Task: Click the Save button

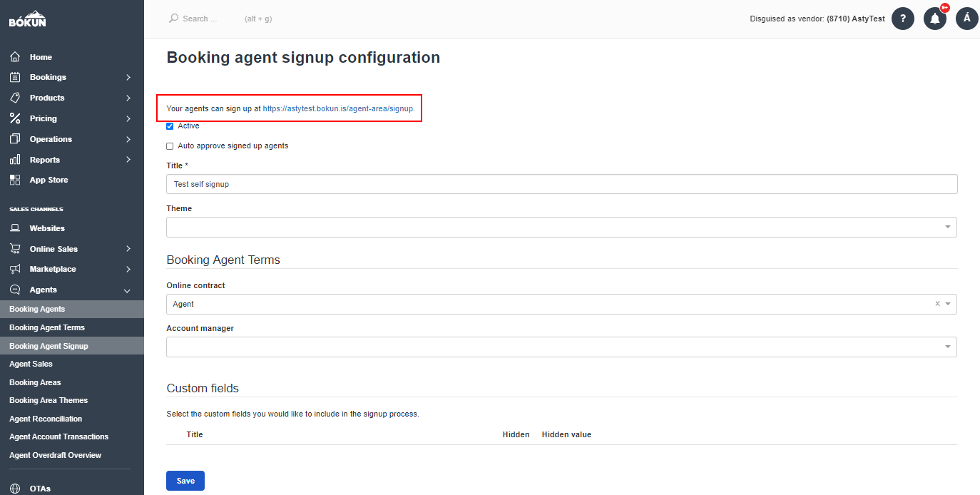Action: (x=185, y=481)
